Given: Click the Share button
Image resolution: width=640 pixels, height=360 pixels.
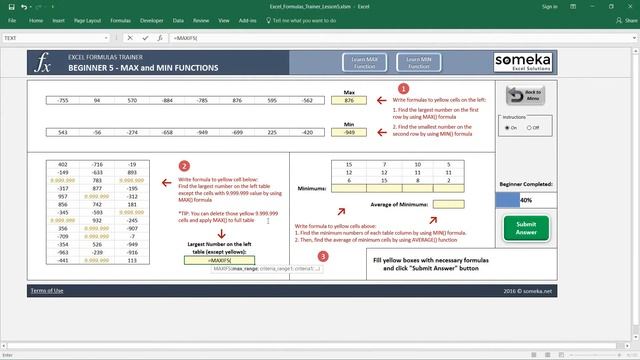Looking at the screenshot, I should pyautogui.click(x=627, y=20).
